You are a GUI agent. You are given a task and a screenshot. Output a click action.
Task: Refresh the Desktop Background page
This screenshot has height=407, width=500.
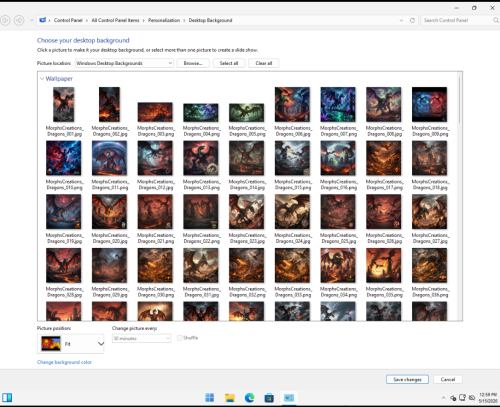click(x=412, y=20)
